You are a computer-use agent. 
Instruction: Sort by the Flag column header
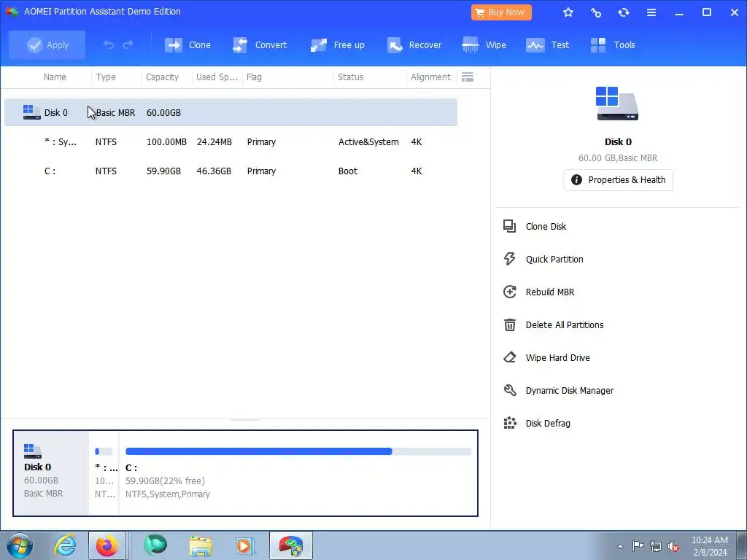(254, 77)
